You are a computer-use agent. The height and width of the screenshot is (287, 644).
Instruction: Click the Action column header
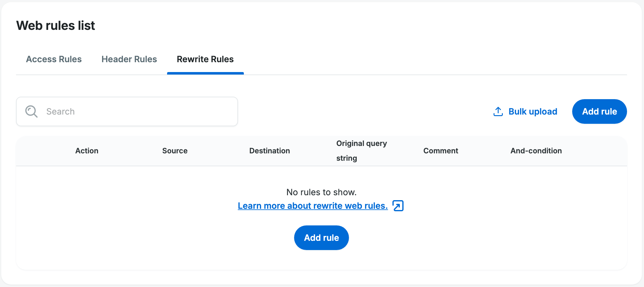click(87, 151)
